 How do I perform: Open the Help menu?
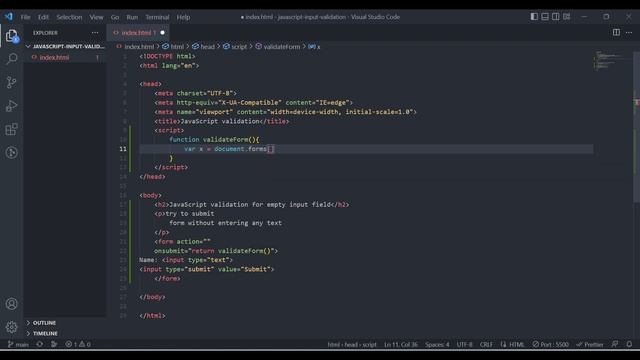183,17
